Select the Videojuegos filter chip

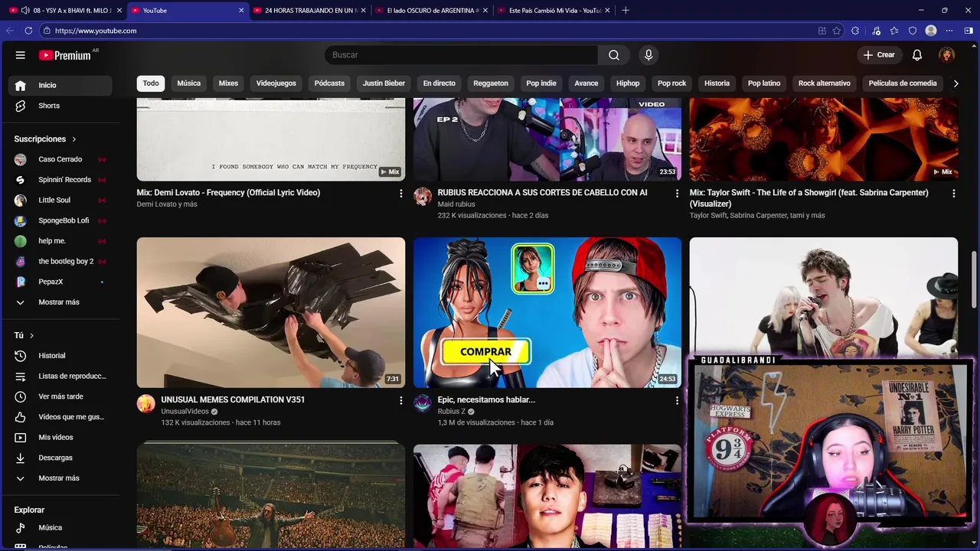pos(276,83)
